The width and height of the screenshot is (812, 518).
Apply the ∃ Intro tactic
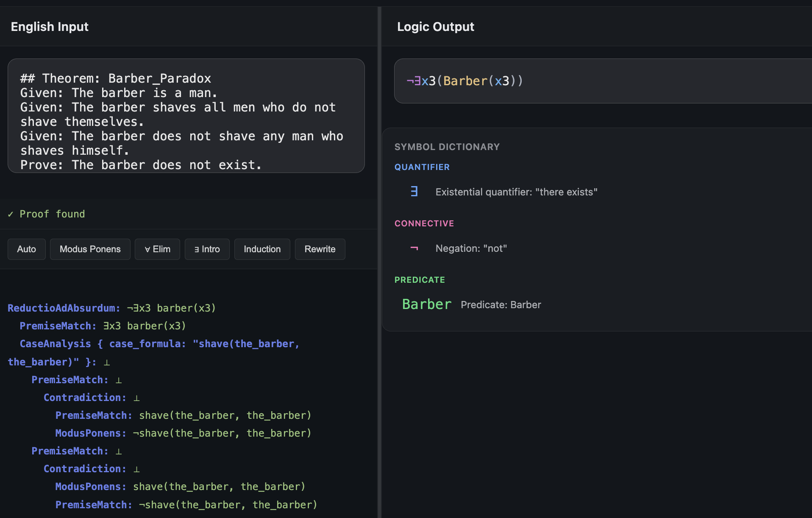point(207,249)
